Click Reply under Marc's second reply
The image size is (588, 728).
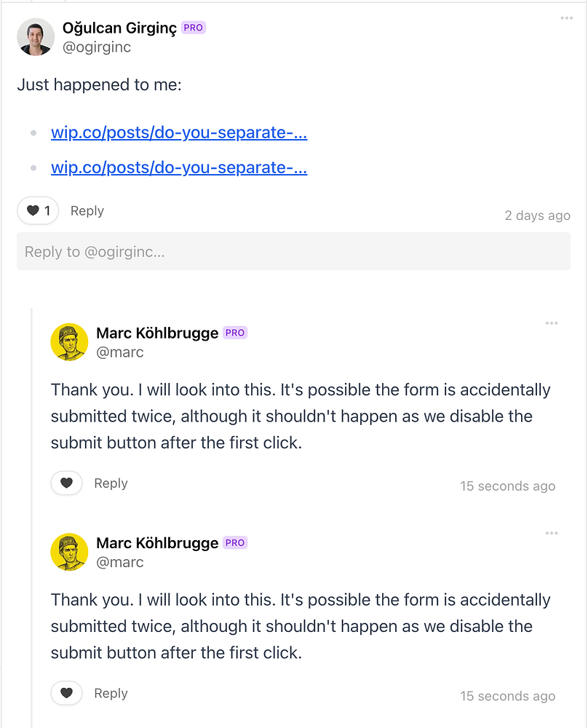(111, 694)
